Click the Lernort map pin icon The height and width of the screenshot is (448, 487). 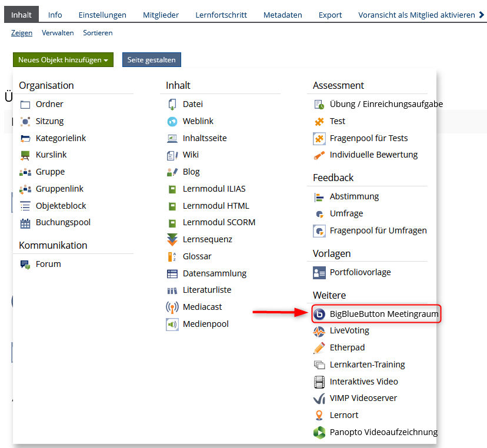click(x=319, y=415)
